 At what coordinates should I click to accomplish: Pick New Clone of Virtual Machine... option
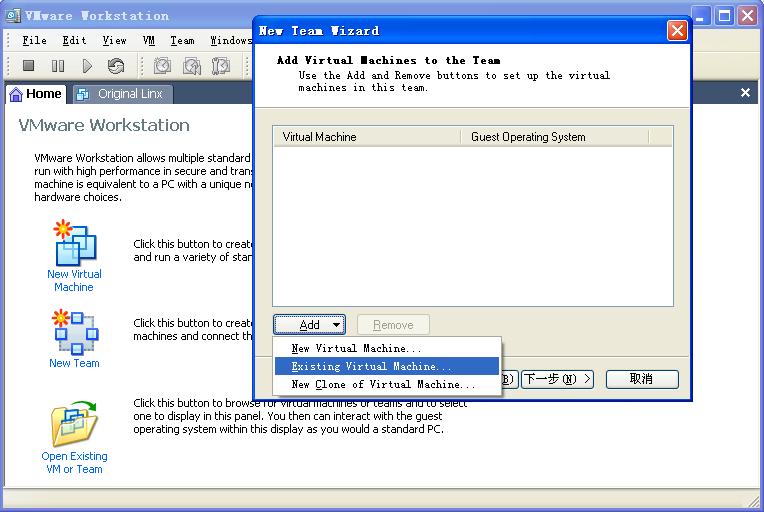pyautogui.click(x=383, y=384)
